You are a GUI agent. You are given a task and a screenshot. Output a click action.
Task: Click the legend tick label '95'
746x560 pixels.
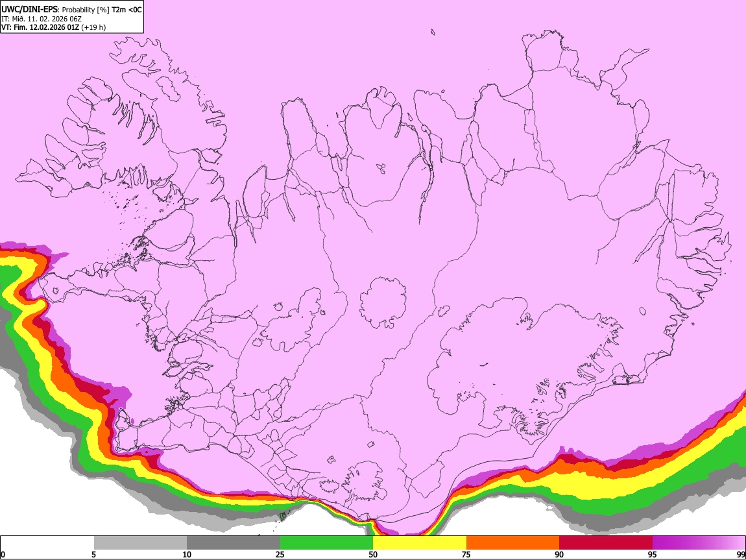coord(653,554)
